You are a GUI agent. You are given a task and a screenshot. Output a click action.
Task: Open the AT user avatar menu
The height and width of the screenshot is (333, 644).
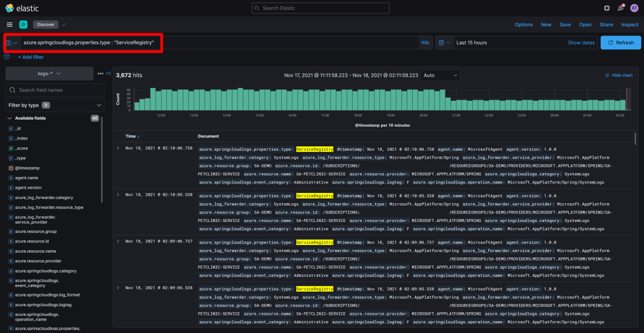634,8
